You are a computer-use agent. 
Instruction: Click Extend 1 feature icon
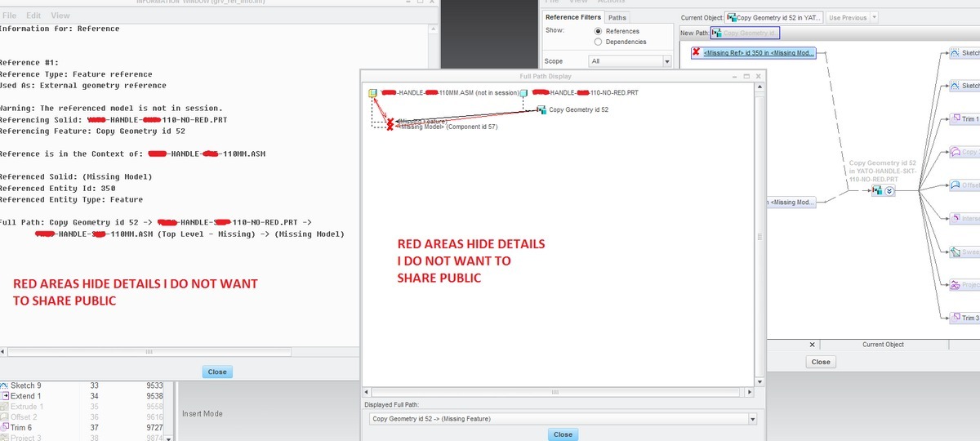tap(4, 396)
